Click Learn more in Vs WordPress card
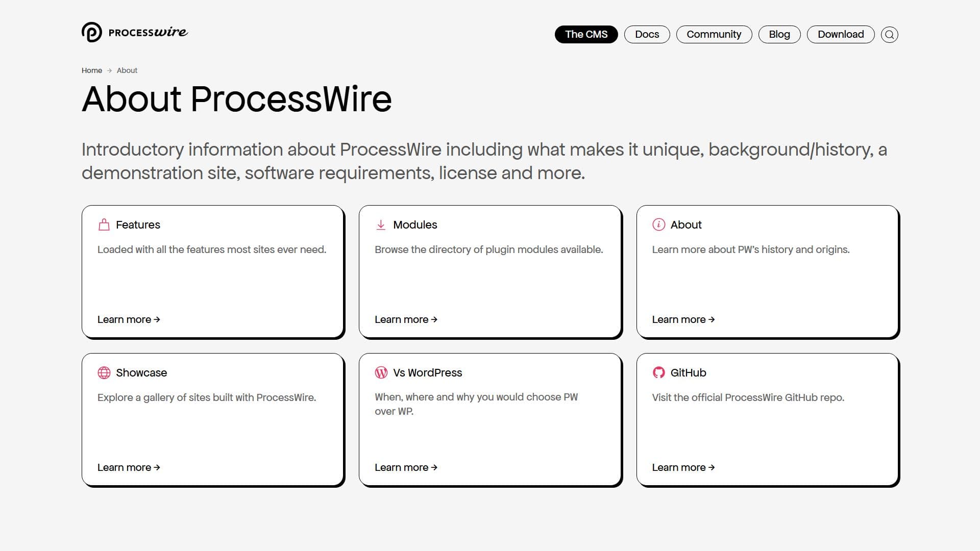Viewport: 980px width, 551px height. tap(406, 467)
